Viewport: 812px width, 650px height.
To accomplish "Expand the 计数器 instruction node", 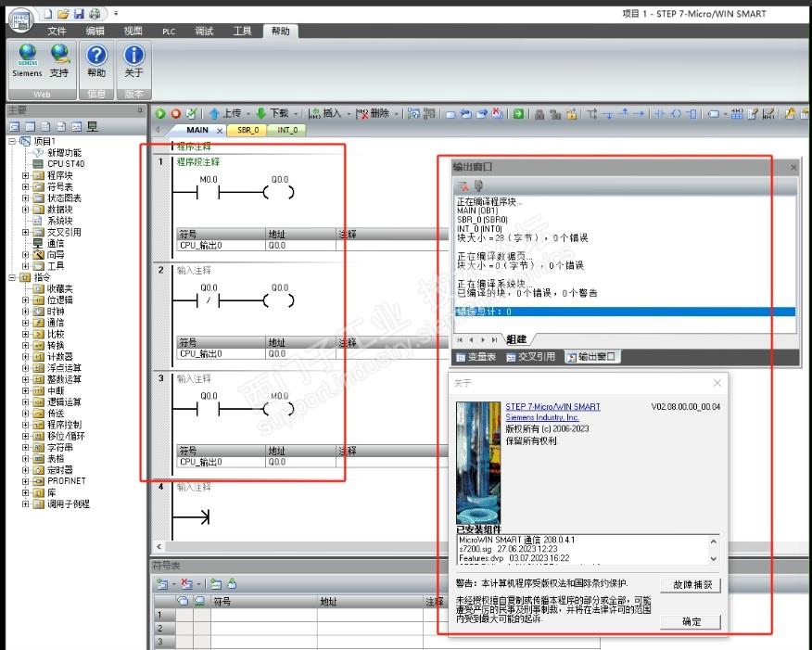I will pyautogui.click(x=25, y=356).
